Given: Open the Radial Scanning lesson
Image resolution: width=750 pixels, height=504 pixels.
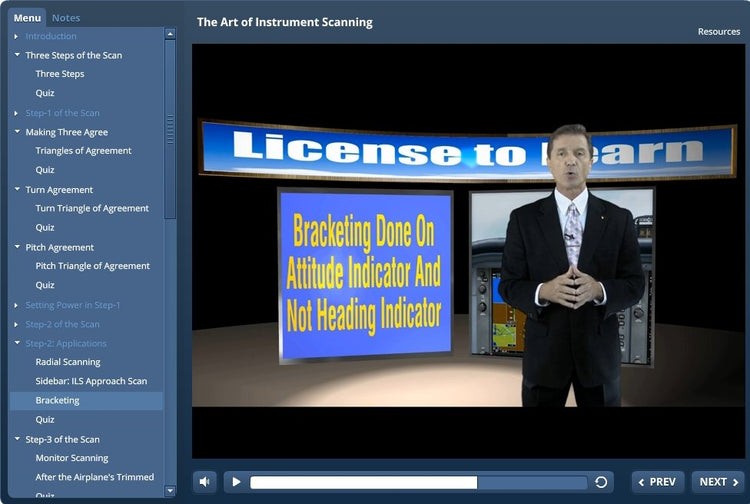Looking at the screenshot, I should point(68,362).
